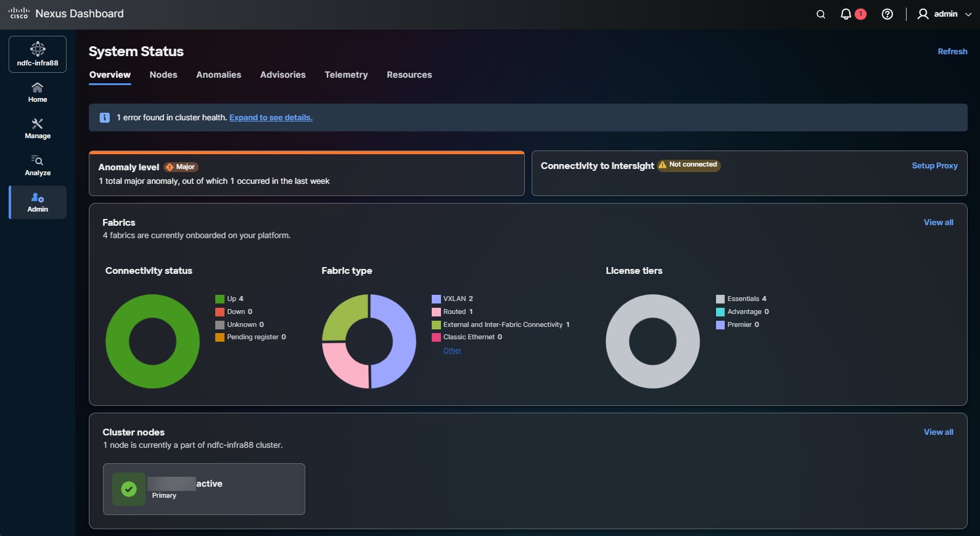Viewport: 980px width, 536px height.
Task: Click the Refresh link
Action: [x=952, y=51]
